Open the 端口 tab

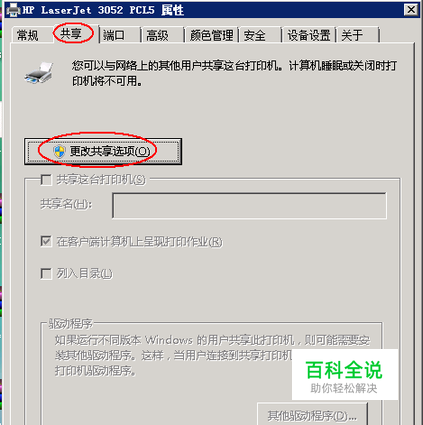(120, 35)
